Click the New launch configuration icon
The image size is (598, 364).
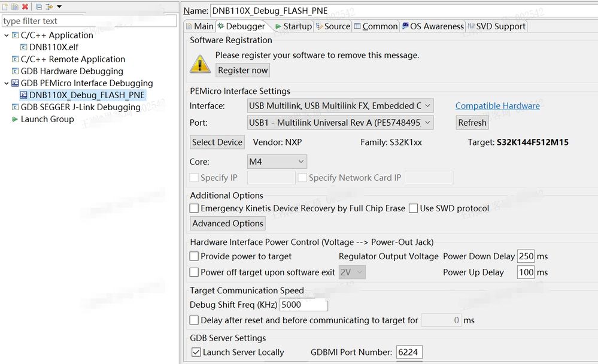click(5, 7)
